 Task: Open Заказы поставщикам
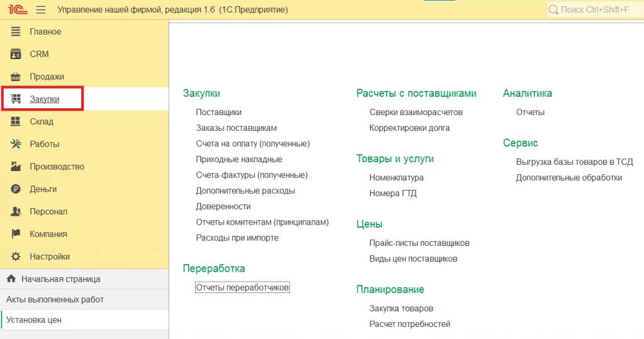pos(236,128)
